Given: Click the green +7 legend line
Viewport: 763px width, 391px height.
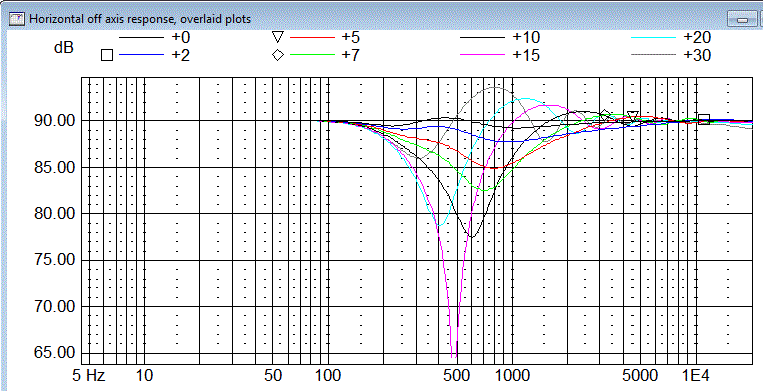Looking at the screenshot, I should point(312,55).
